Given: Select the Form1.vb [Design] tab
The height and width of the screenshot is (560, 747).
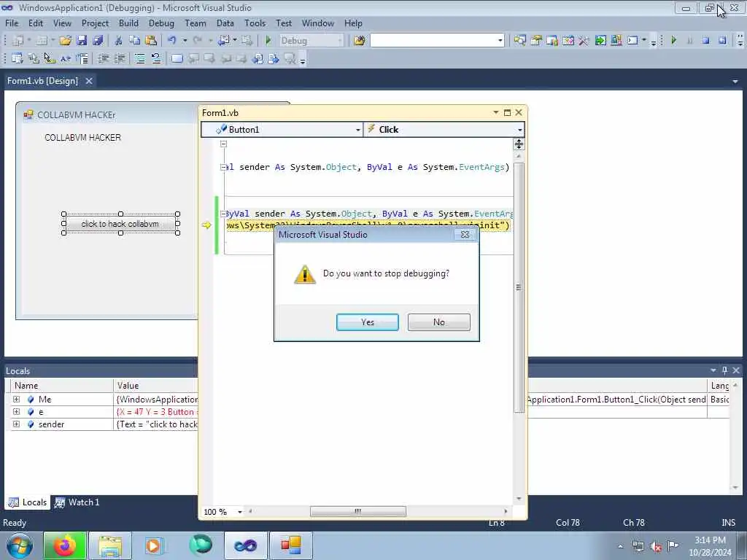Looking at the screenshot, I should coord(42,81).
